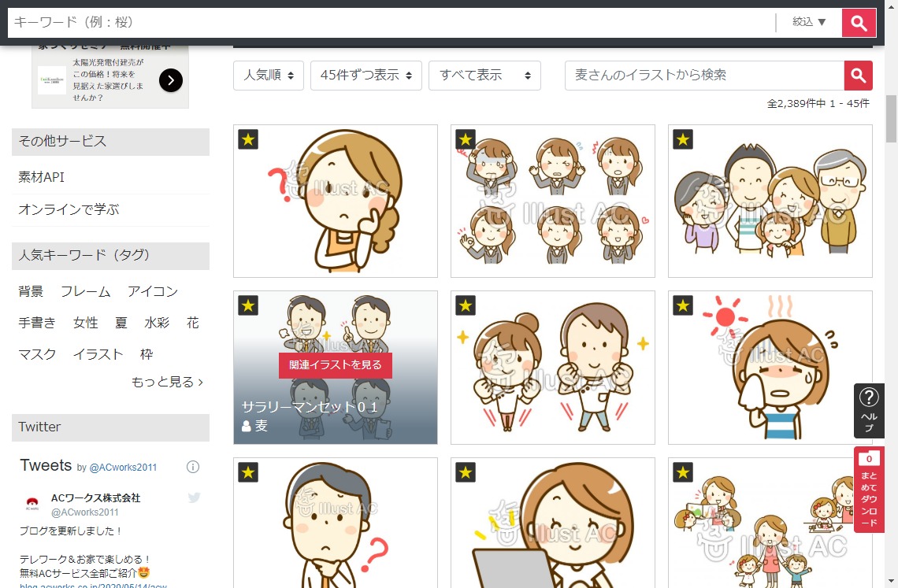This screenshot has height=588, width=898.
Task: Click the ACワークス profile avatar
Action: point(32,505)
